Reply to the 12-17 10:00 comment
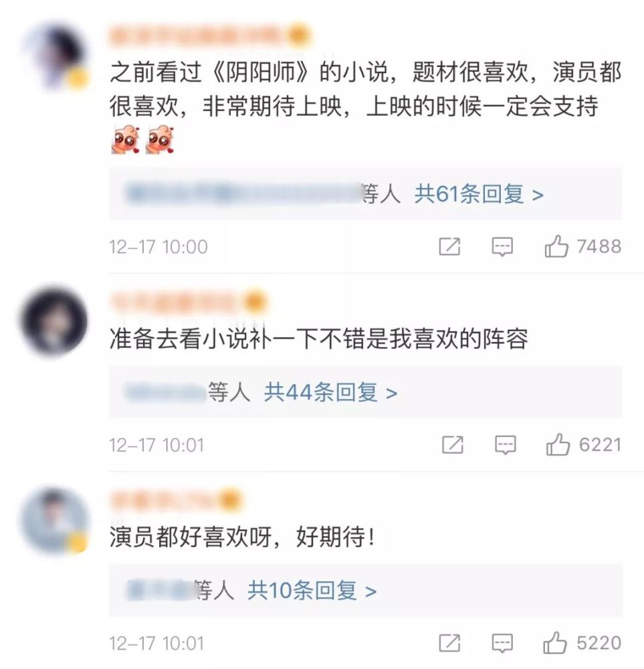This screenshot has height=669, width=644. tap(502, 247)
